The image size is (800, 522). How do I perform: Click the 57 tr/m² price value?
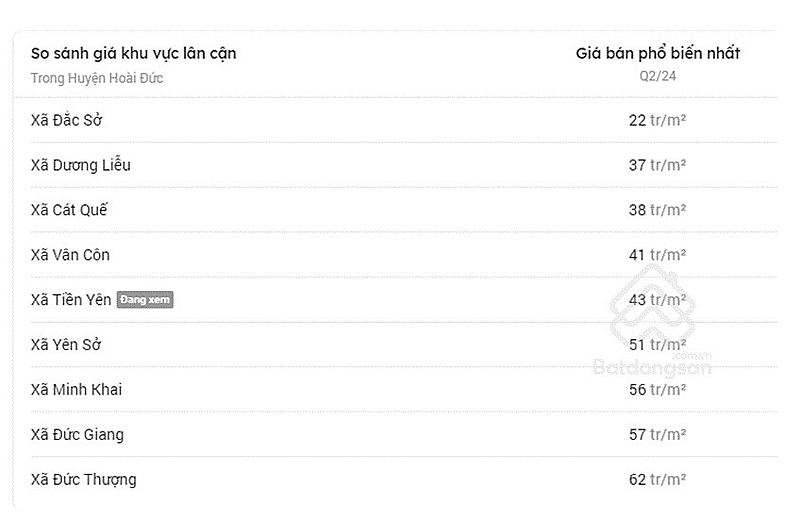coord(657,434)
